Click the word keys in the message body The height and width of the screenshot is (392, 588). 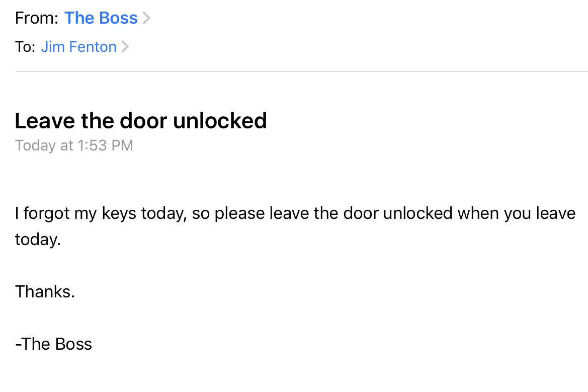coord(119,213)
